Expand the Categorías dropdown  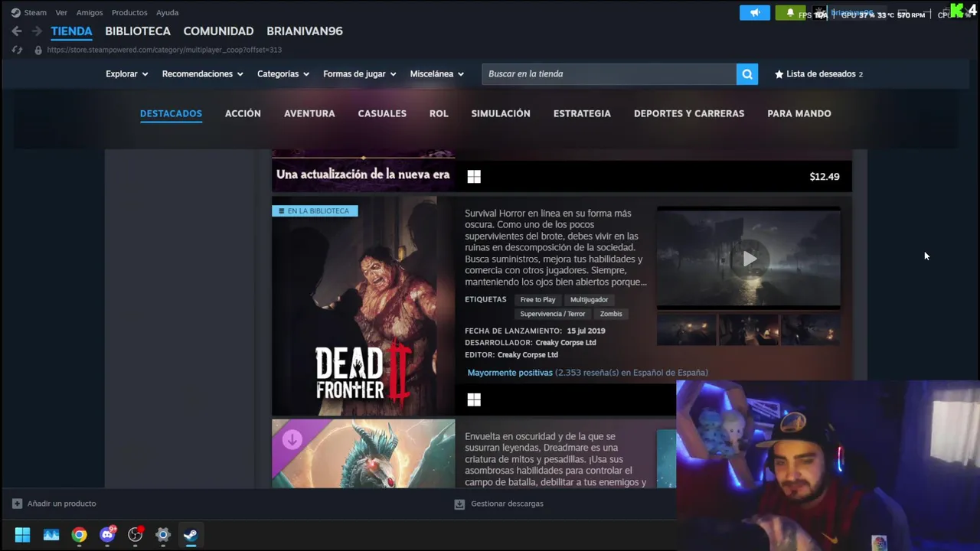coord(283,74)
